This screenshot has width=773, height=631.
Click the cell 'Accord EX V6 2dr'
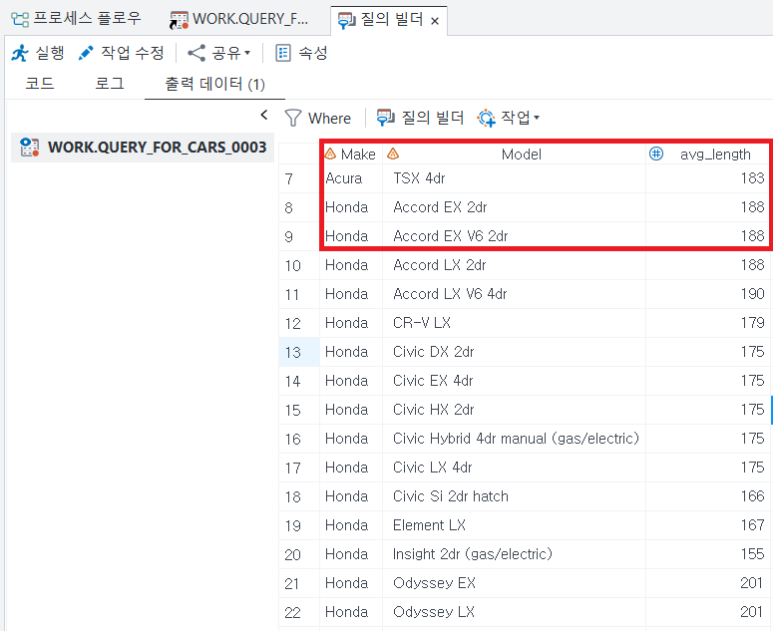[514, 236]
